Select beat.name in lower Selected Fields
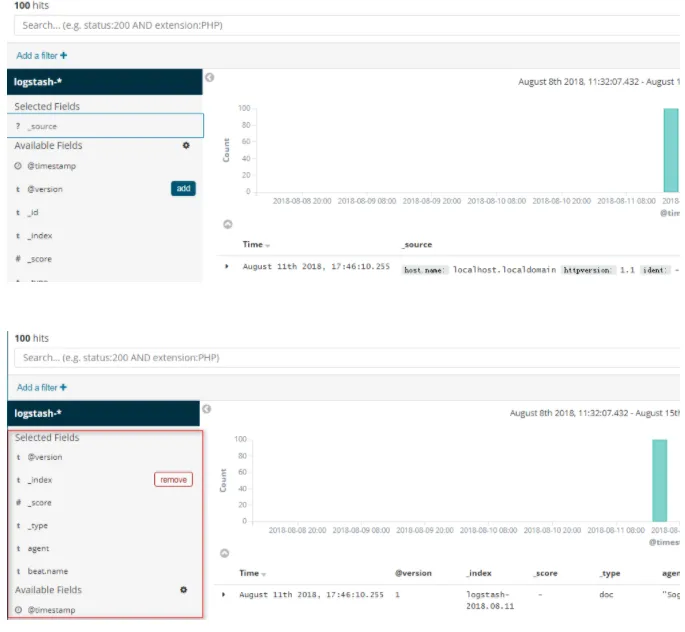 point(48,571)
